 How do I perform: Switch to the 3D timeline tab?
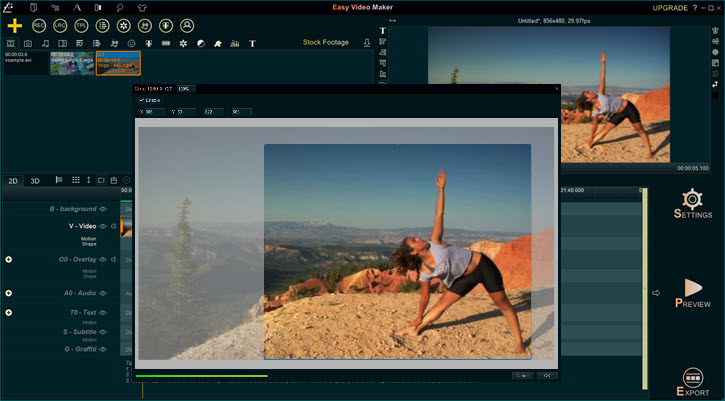(x=35, y=181)
